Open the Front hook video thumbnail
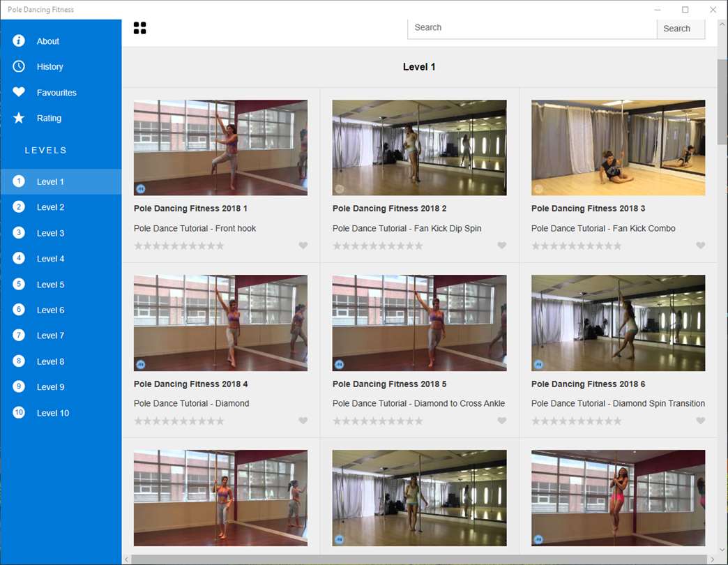This screenshot has width=728, height=565. coord(220,148)
